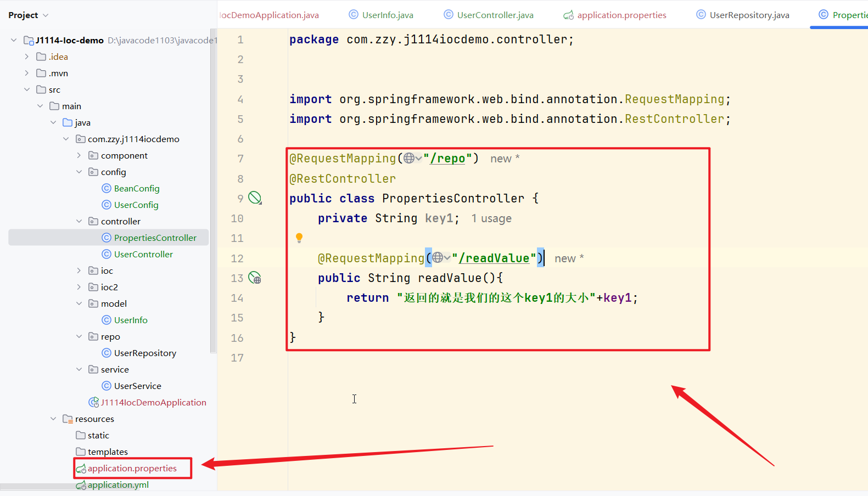Click the static folder icon
Image resolution: width=868 pixels, height=496 pixels.
click(81, 435)
